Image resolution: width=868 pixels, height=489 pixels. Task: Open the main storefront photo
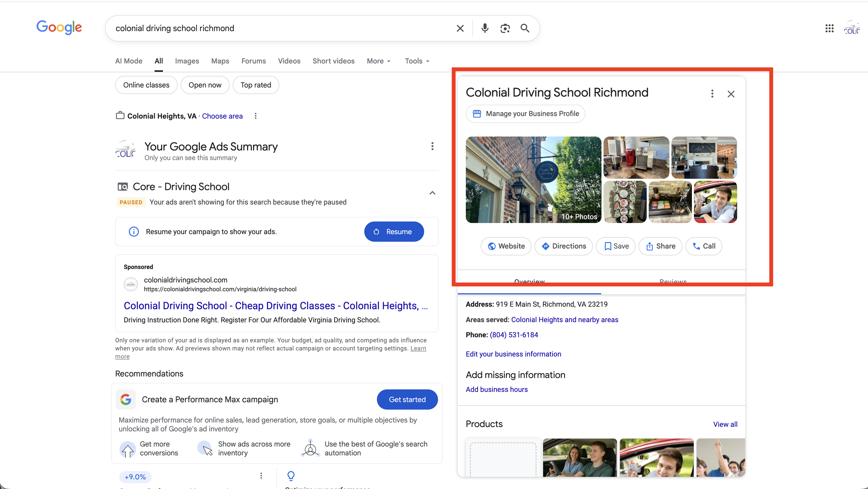click(x=533, y=180)
